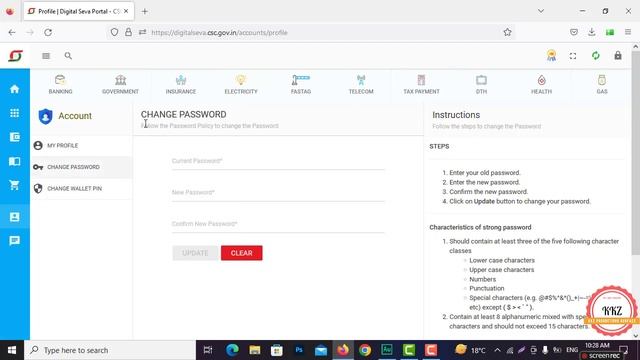
Task: Select Change Password menu item
Action: pyautogui.click(x=82, y=167)
